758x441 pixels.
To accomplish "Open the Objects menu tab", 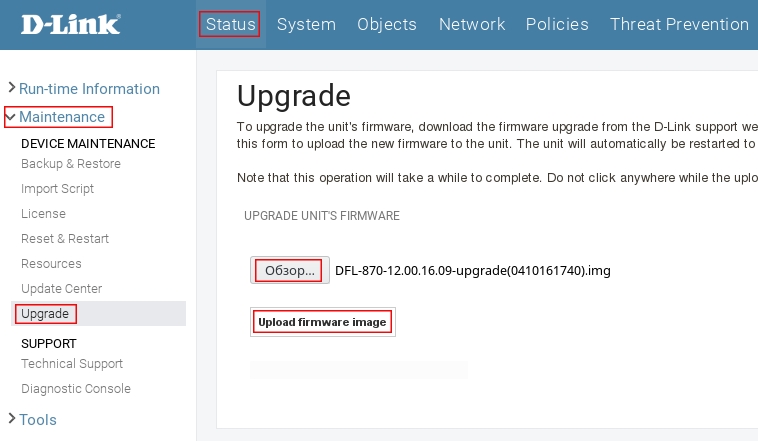I will [387, 24].
